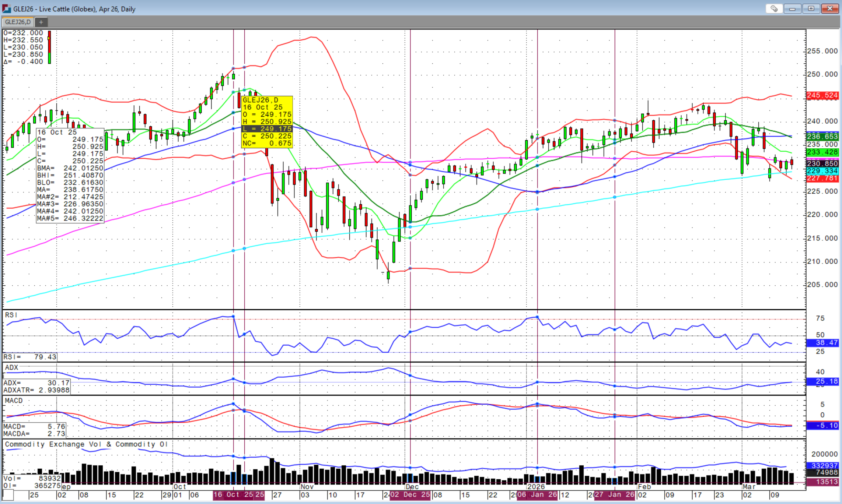Click the CQG application icon in title bar

click(6, 8)
